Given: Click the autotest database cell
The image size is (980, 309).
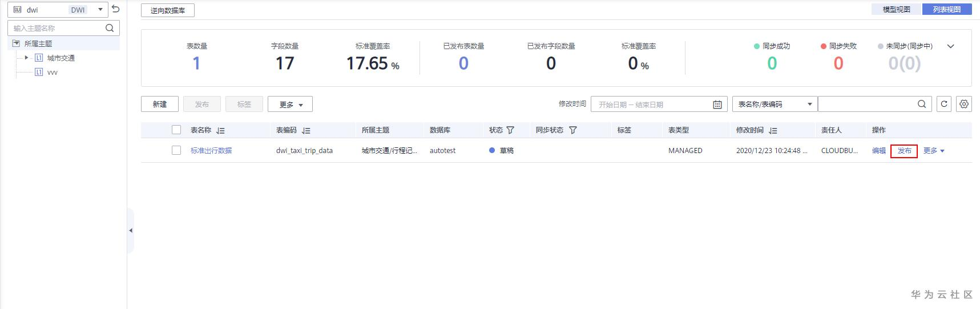Looking at the screenshot, I should tap(443, 151).
